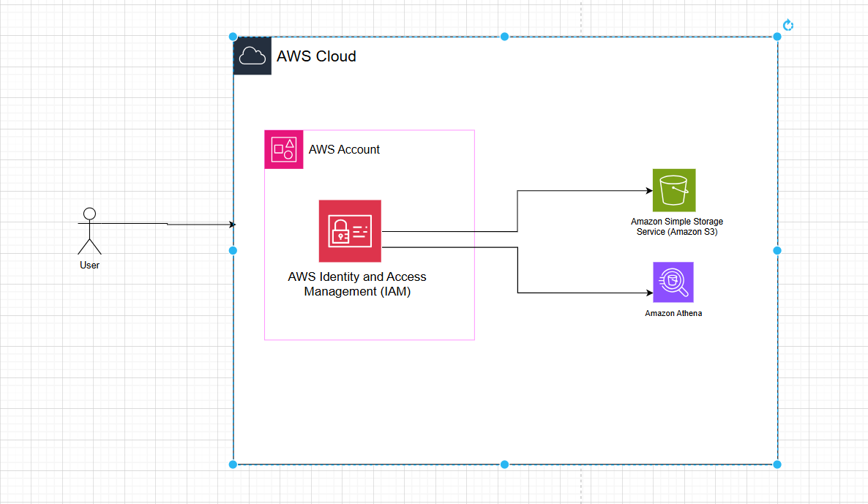The image size is (868, 504).
Task: Select the Amazon Athena icon
Action: point(673,282)
